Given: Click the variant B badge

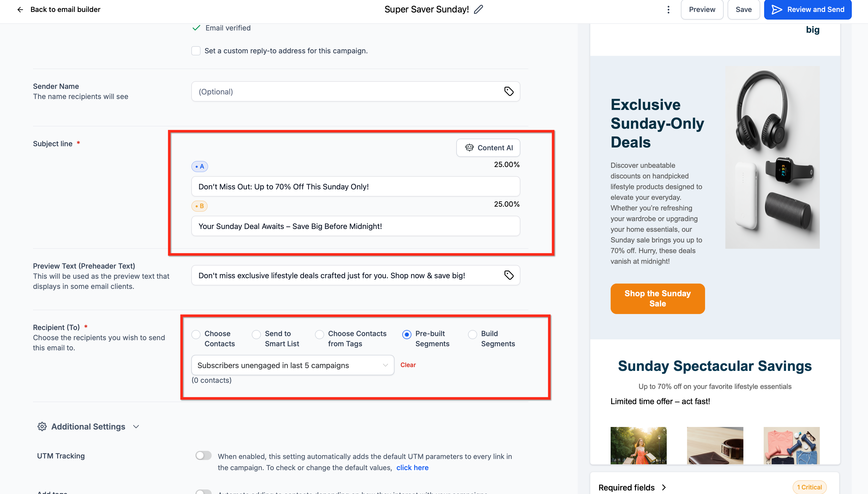Looking at the screenshot, I should coord(199,206).
